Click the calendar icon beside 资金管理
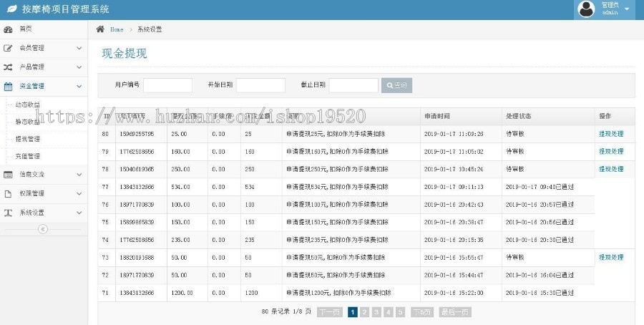The width and height of the screenshot is (644, 325). tap(8, 87)
